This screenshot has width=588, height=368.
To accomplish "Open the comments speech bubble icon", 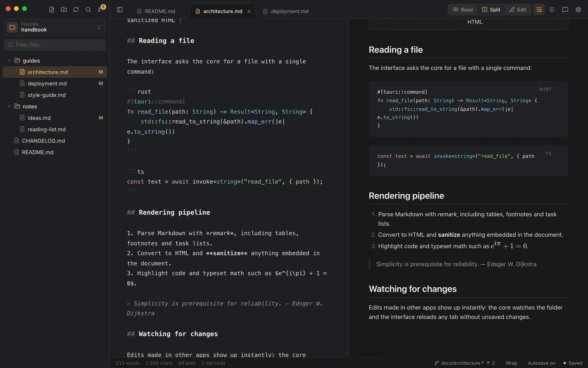I will [x=565, y=10].
